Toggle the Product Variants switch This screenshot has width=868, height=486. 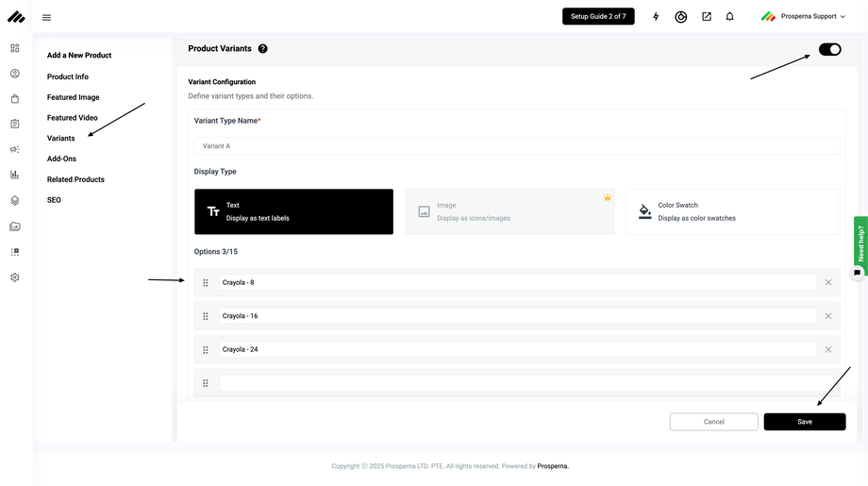(829, 49)
